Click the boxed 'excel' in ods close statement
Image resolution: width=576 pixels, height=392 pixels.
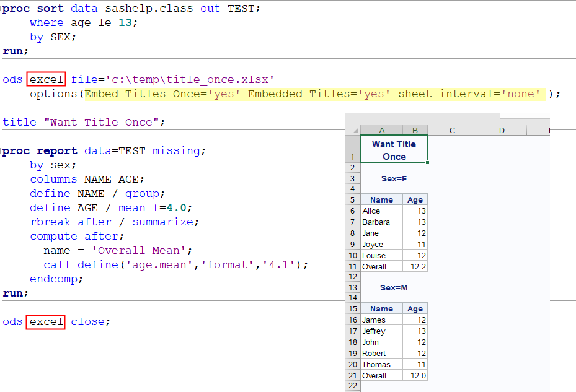[x=46, y=322]
